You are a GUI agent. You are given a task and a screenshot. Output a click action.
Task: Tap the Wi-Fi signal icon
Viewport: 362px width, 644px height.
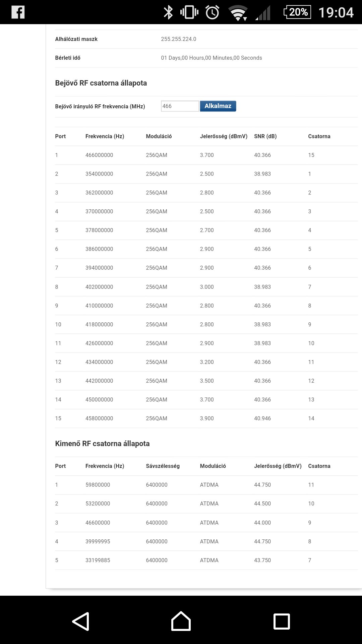click(x=238, y=13)
